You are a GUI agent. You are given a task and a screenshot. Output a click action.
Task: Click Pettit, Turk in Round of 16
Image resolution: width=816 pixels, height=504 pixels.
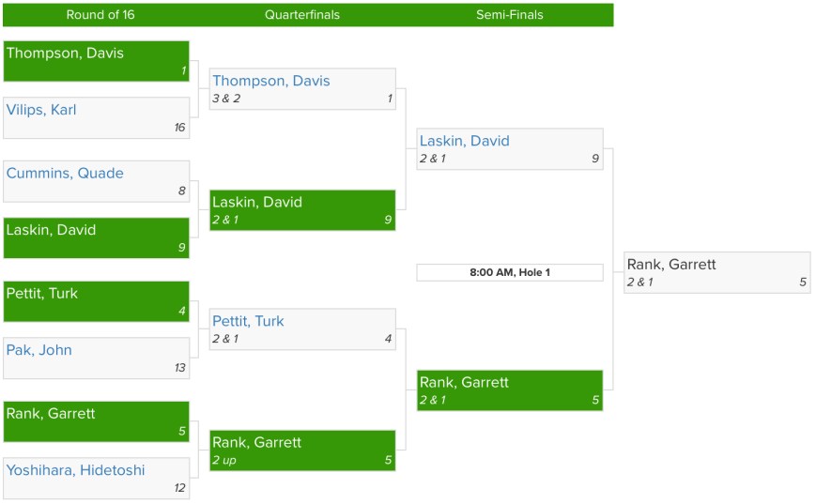(x=42, y=294)
